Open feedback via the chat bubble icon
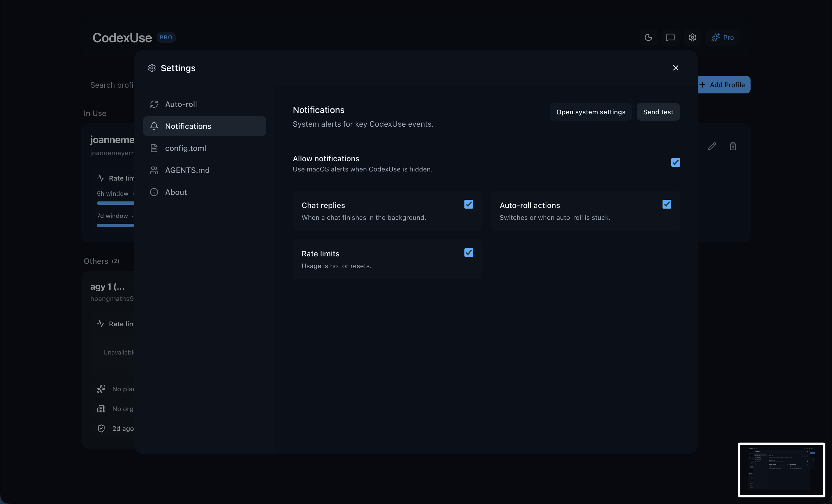Screen dimensions: 832x504 [x=670, y=37]
